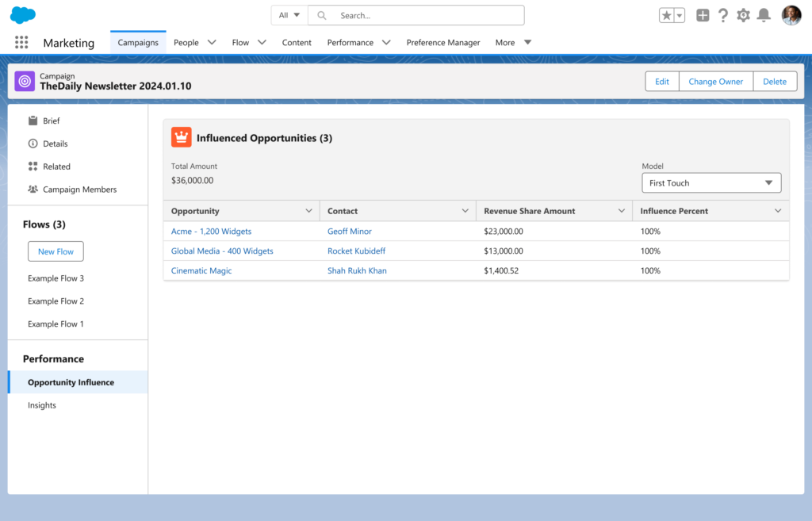Viewport: 812px width, 521px height.
Task: Open the search scope All dropdown
Action: (x=289, y=15)
